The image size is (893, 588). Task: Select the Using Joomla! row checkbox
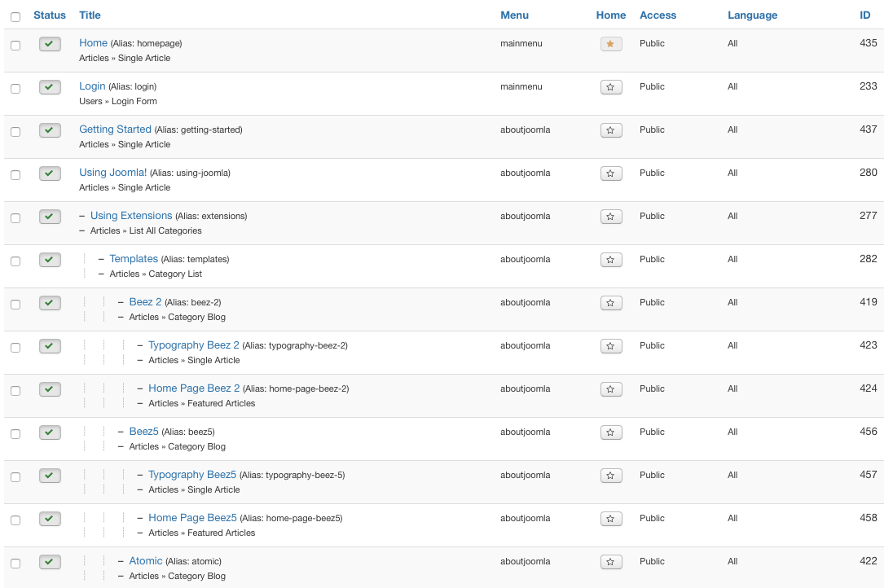tap(15, 175)
